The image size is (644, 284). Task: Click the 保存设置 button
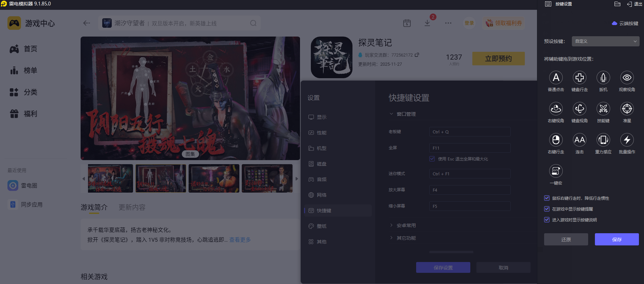pos(443,267)
